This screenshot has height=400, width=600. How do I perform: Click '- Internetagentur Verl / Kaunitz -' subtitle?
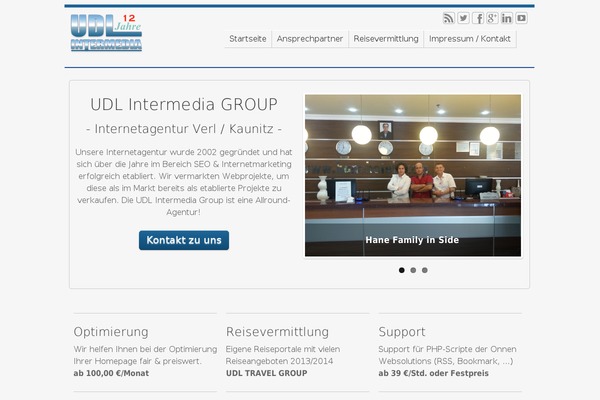coord(184,129)
